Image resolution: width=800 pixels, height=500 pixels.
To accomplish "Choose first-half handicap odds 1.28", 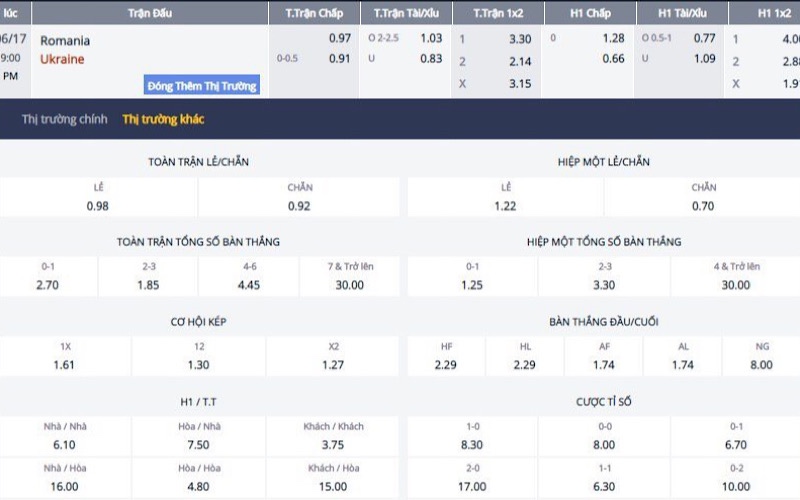I will pos(613,38).
